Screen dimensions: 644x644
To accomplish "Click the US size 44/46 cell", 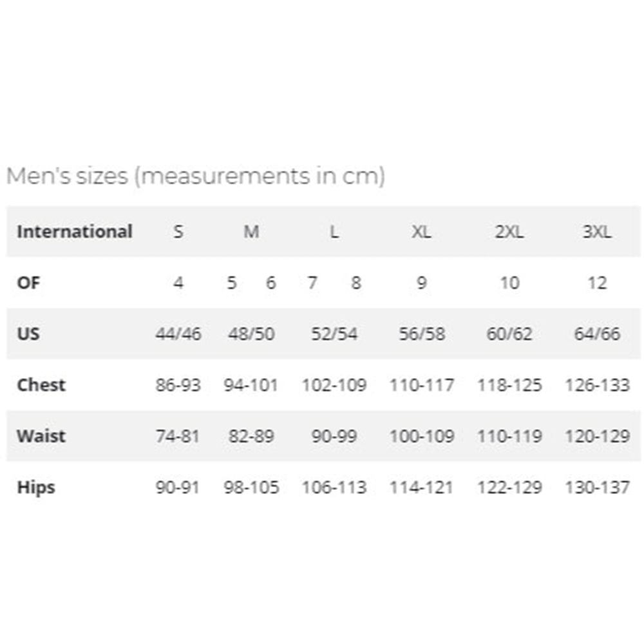I will [178, 334].
